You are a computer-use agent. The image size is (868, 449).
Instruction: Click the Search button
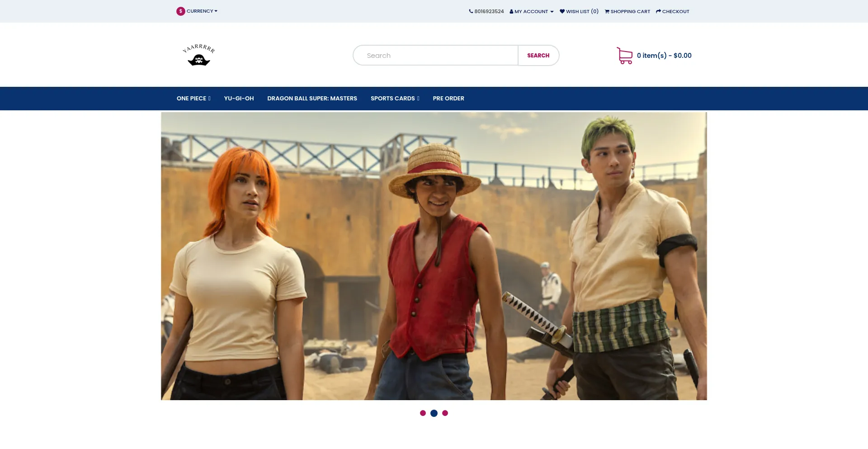[538, 55]
